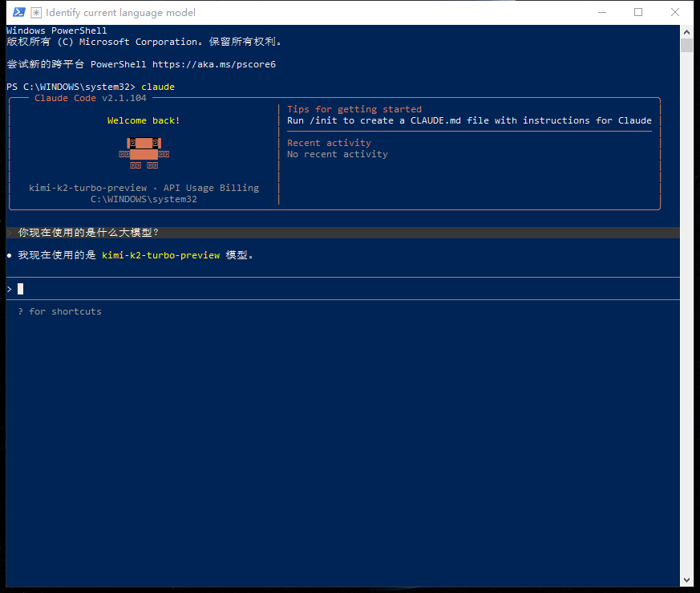Click "kimi-k2-turbo-preview · API Usage Billing" line
The image size is (700, 593).
click(x=144, y=188)
